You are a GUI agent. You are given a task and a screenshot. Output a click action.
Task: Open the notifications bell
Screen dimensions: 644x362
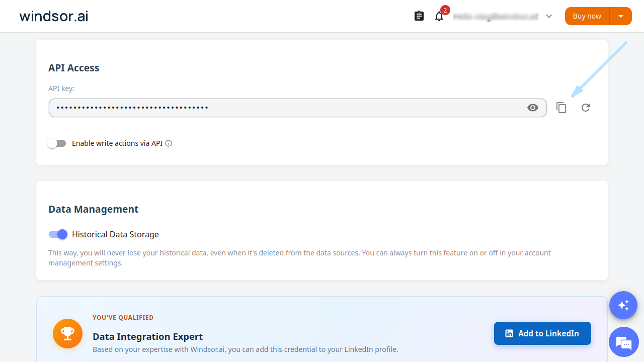439,16
